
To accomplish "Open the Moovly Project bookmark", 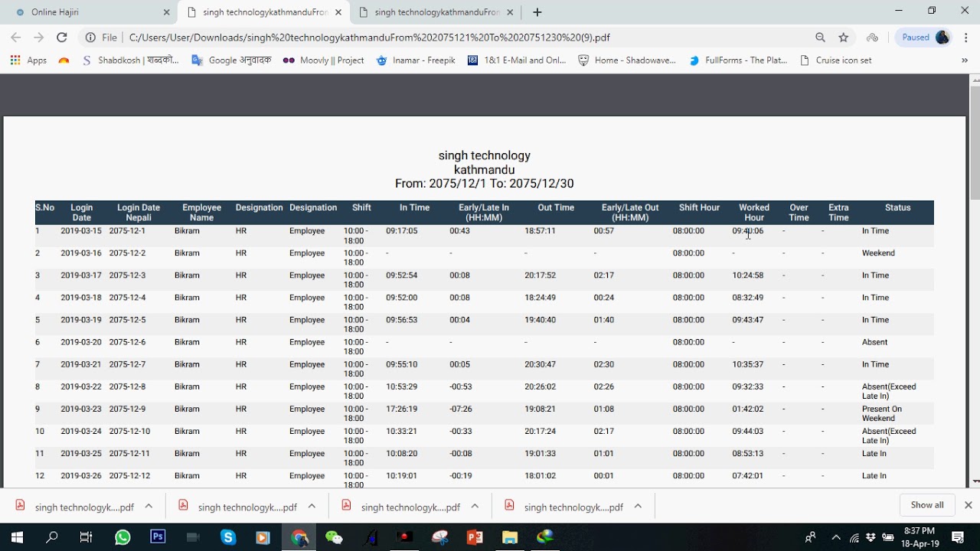I will click(323, 60).
